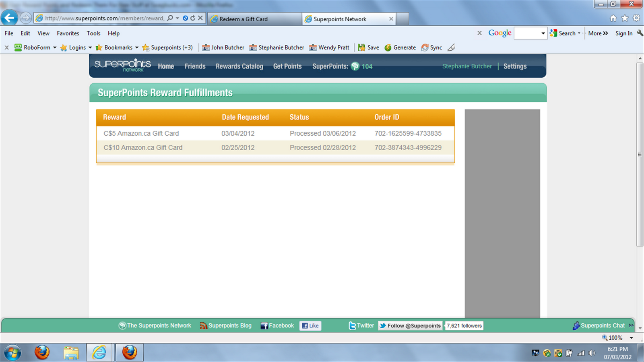Open Stephanie Butcher identity in RoboForm toolbar

[277, 48]
